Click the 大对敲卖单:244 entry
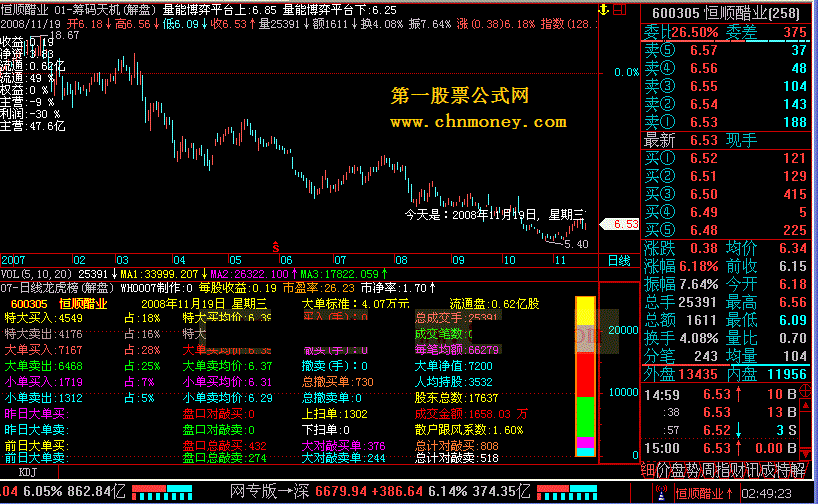 343,458
